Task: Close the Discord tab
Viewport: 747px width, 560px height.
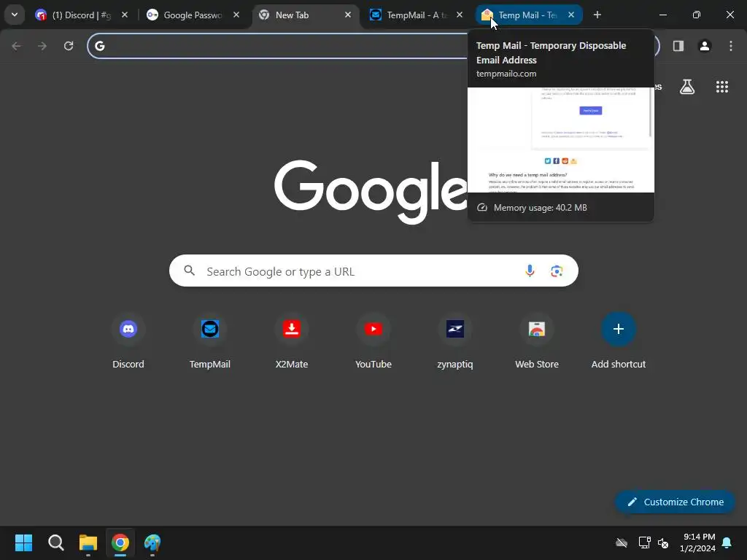Action: (x=124, y=15)
